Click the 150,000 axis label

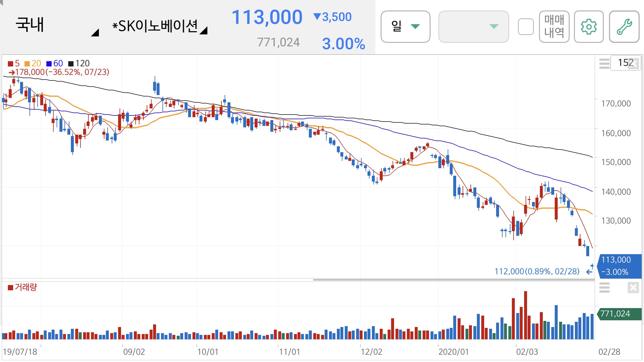(x=616, y=162)
